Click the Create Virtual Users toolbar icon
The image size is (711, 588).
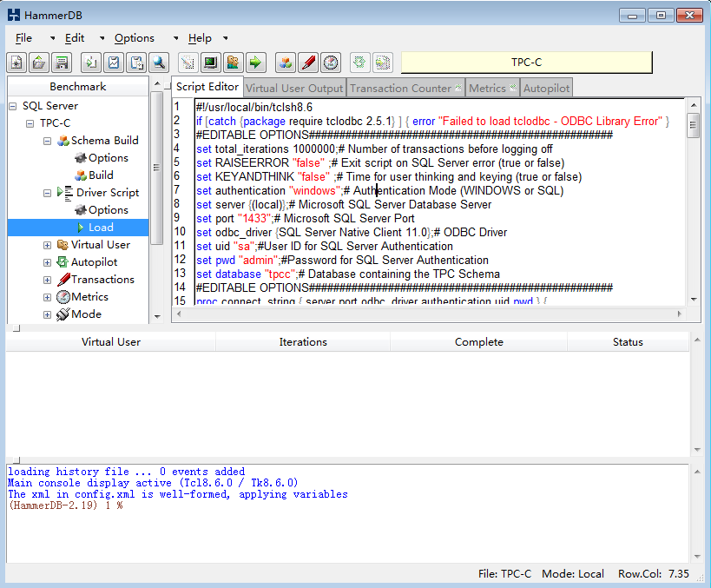click(233, 63)
